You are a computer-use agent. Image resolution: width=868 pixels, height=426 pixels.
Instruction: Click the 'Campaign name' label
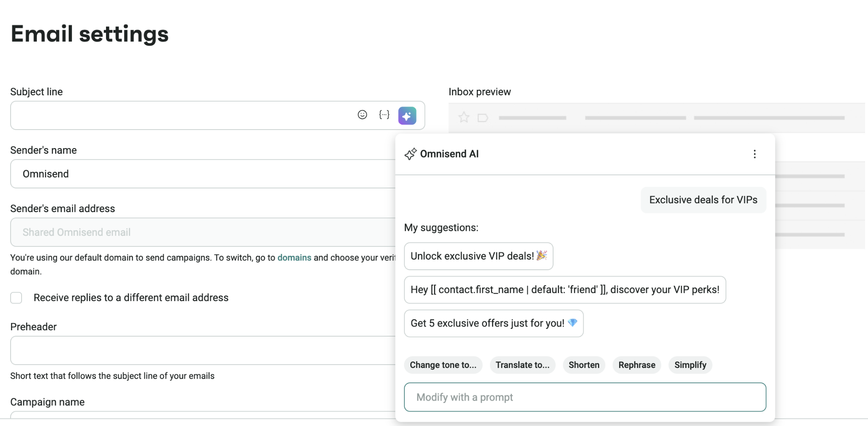coord(47,402)
